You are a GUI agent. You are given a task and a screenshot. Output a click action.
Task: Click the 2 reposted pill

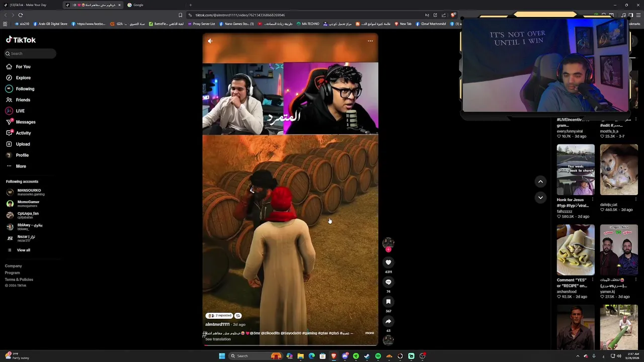[219, 316]
